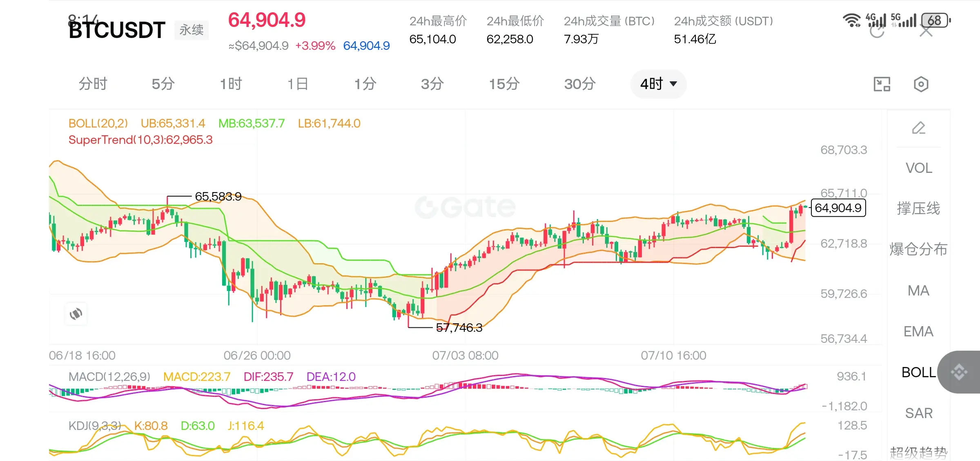Close the chart view with the X
Screen dimensions: 980x461
[x=926, y=31]
